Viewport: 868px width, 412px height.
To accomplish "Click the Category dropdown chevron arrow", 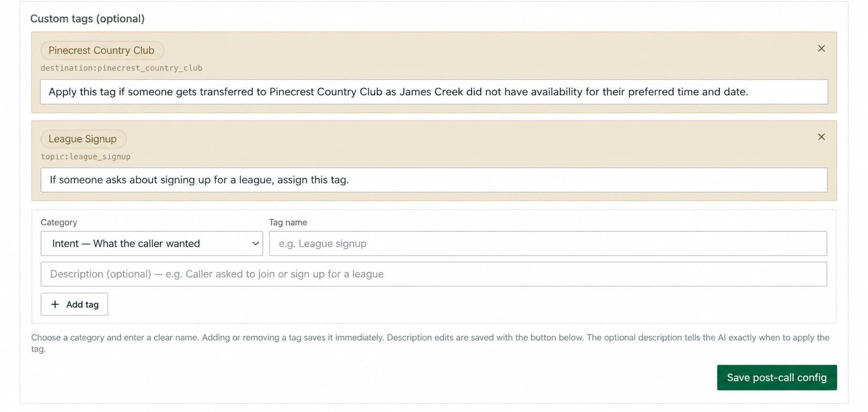I will pyautogui.click(x=256, y=244).
